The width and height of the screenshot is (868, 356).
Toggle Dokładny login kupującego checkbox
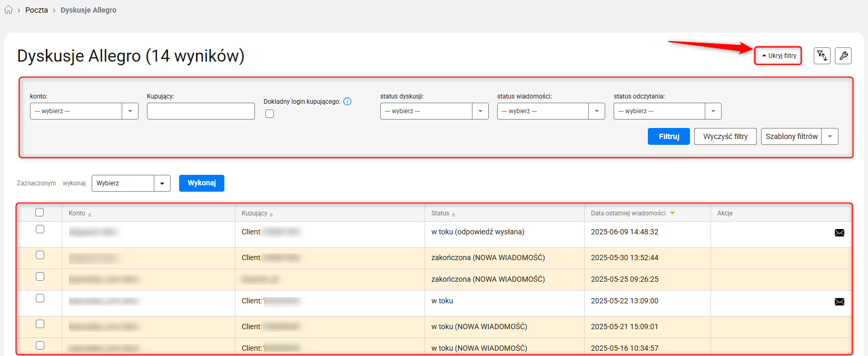pyautogui.click(x=270, y=114)
